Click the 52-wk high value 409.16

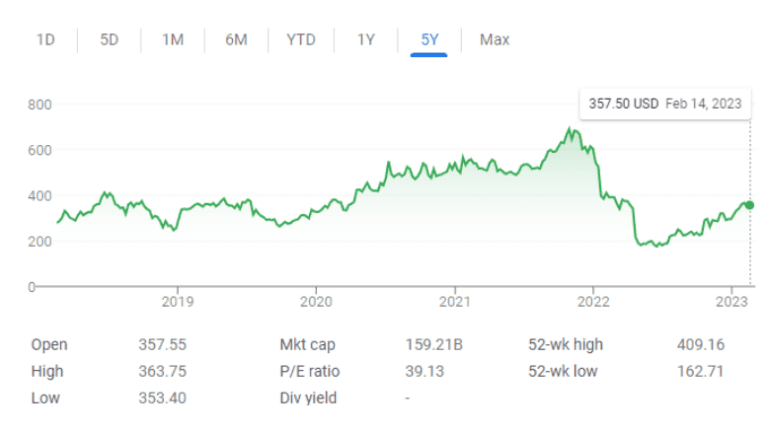point(699,345)
